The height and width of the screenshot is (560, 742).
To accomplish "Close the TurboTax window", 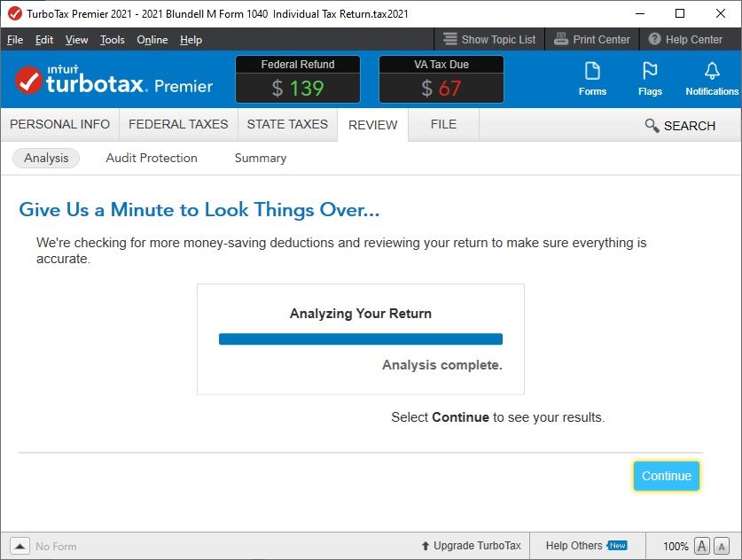I will (720, 13).
